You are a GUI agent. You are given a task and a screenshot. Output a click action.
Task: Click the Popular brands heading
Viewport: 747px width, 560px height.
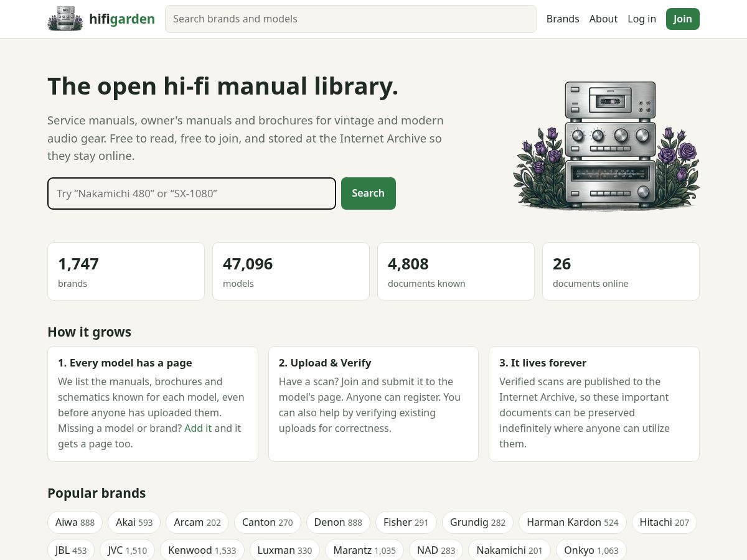coord(96,493)
